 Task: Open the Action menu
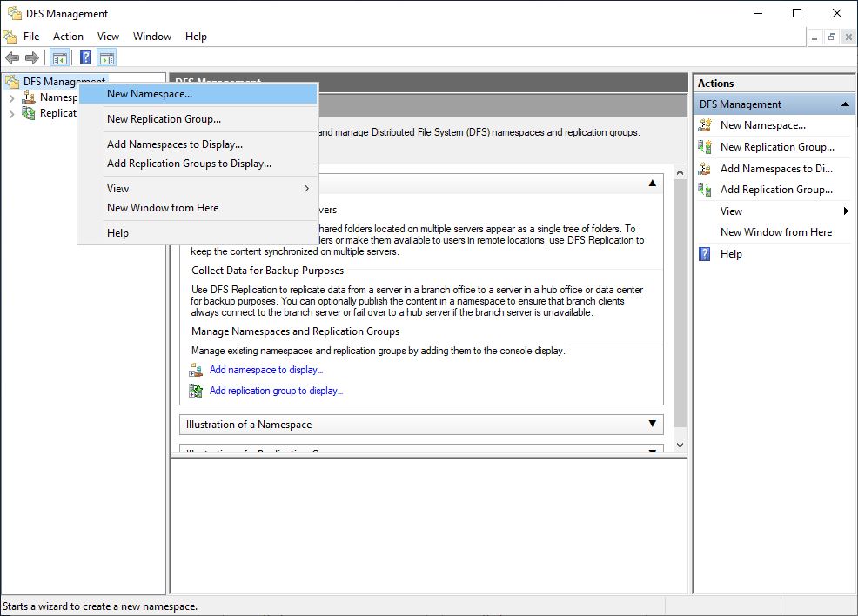pos(69,37)
